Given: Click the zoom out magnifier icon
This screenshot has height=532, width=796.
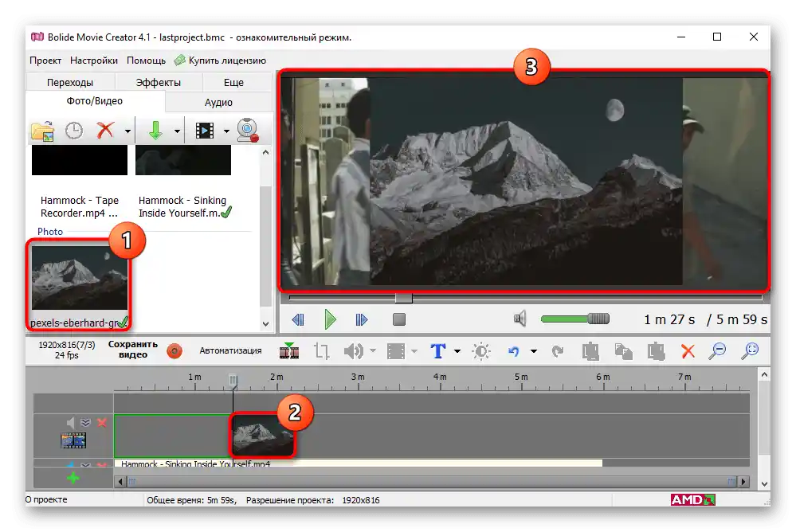Looking at the screenshot, I should (718, 350).
